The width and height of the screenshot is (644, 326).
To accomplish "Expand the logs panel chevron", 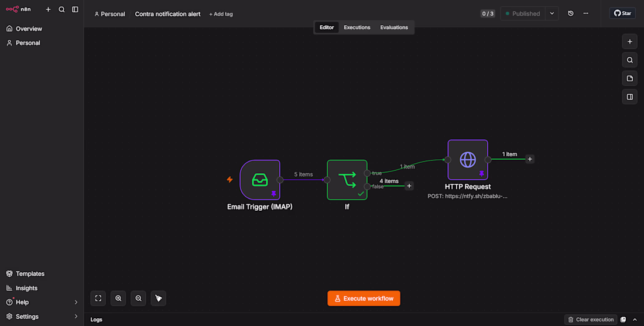I will click(x=635, y=320).
